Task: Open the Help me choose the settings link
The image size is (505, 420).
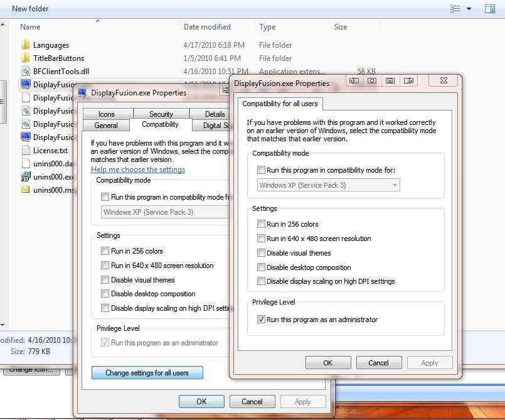Action: [x=138, y=170]
